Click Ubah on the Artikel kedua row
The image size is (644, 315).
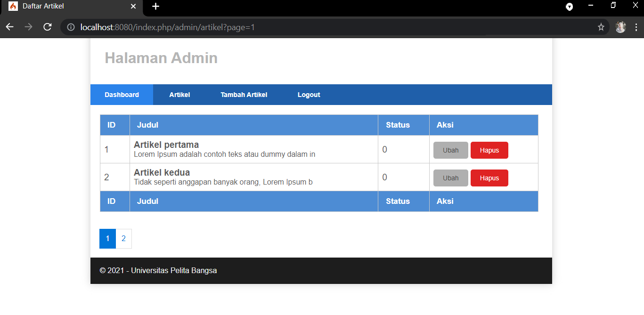pos(450,178)
